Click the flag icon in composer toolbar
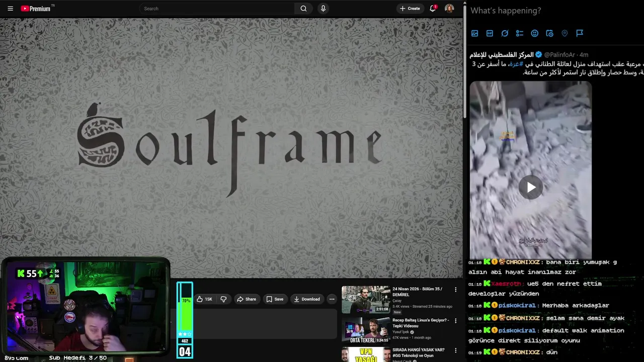644x362 pixels. [x=580, y=33]
